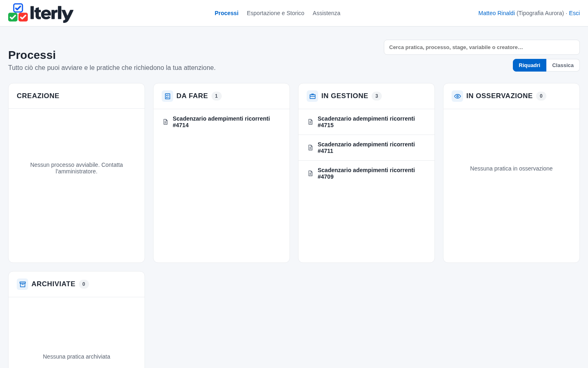The width and height of the screenshot is (588, 368).
Task: Click the Archiviate archive box icon
Action: pyautogui.click(x=22, y=284)
